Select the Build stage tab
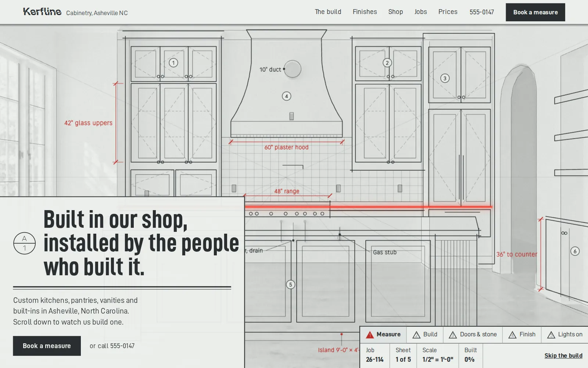Image resolution: width=588 pixels, height=368 pixels. pyautogui.click(x=425, y=335)
